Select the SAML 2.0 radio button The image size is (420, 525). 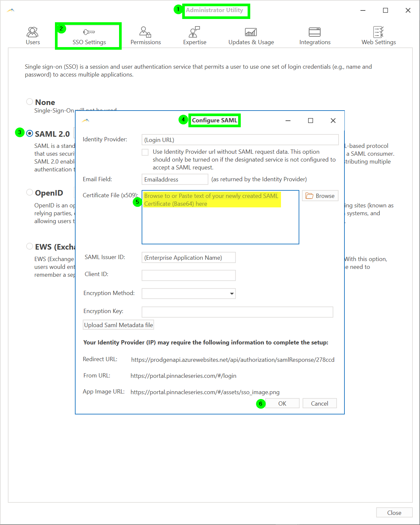pyautogui.click(x=29, y=133)
